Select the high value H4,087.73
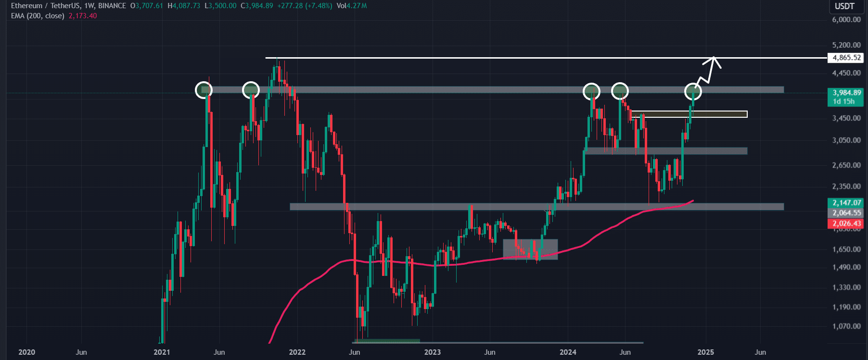 click(184, 6)
